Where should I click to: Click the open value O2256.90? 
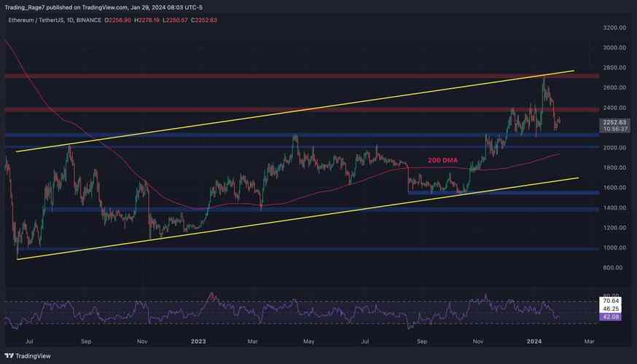coord(118,20)
